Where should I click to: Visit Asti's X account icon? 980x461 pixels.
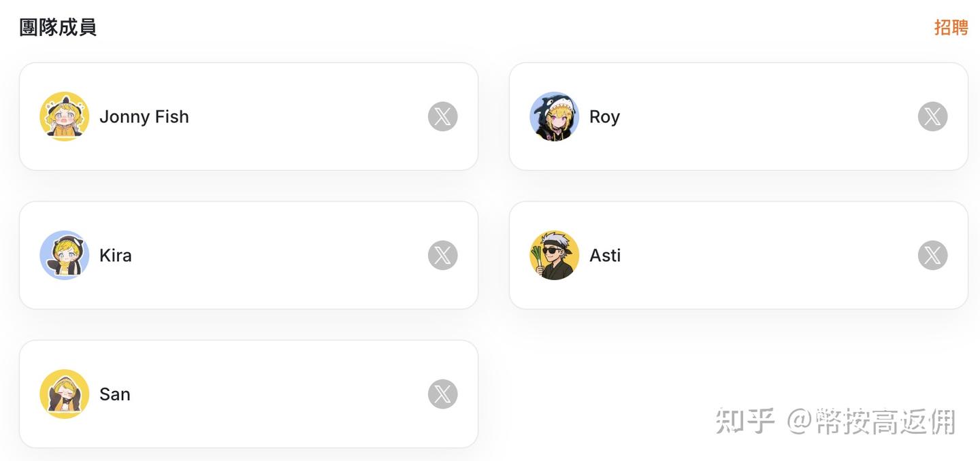tap(932, 255)
